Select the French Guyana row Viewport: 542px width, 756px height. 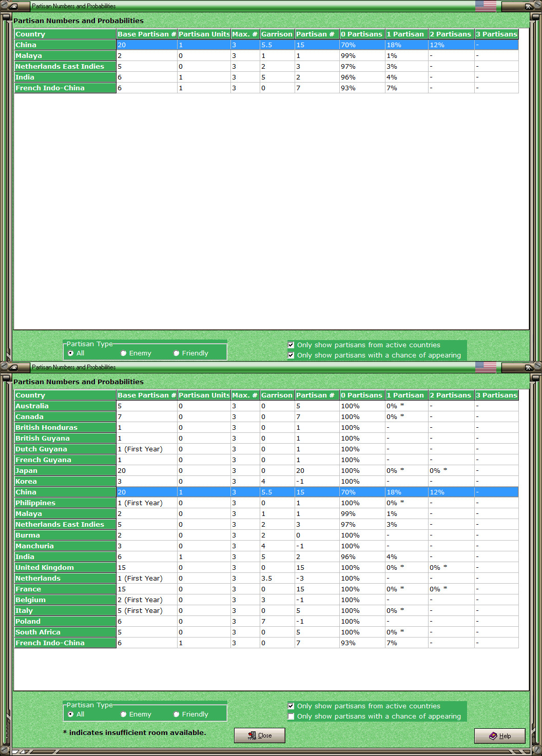[266, 460]
